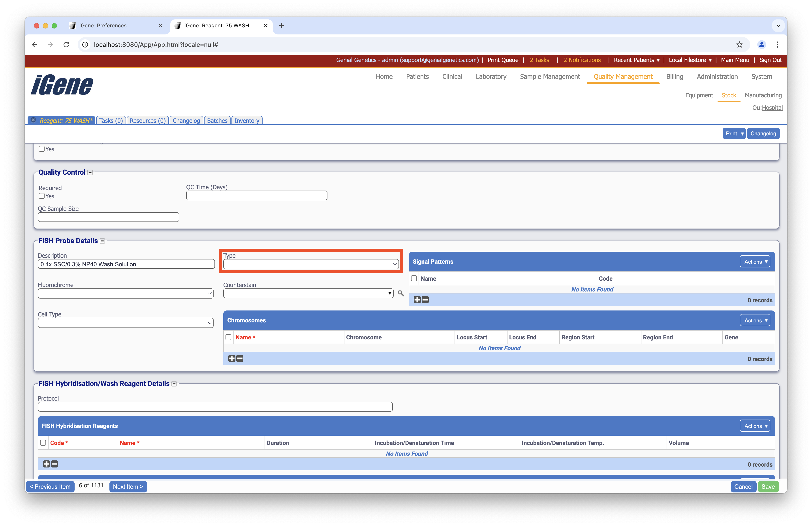Add a row to Signal Patterns table
This screenshot has width=812, height=526.
click(x=417, y=300)
